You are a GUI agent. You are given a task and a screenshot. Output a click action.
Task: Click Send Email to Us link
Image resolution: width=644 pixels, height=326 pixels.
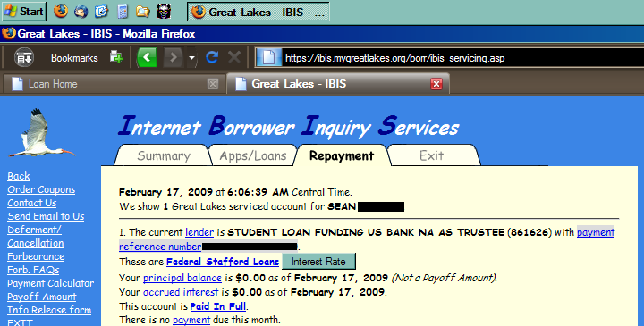(46, 216)
